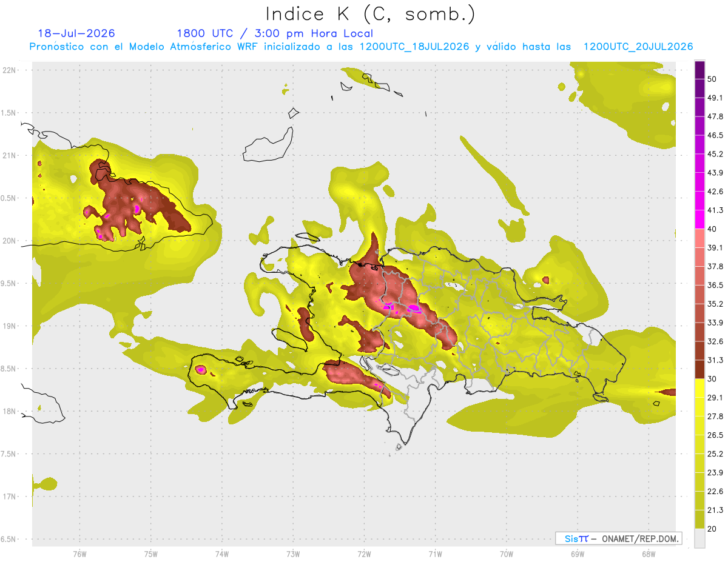Click the valid-until time '1200UTC_20JUL2026'
The width and height of the screenshot is (728, 562).
pyautogui.click(x=638, y=47)
